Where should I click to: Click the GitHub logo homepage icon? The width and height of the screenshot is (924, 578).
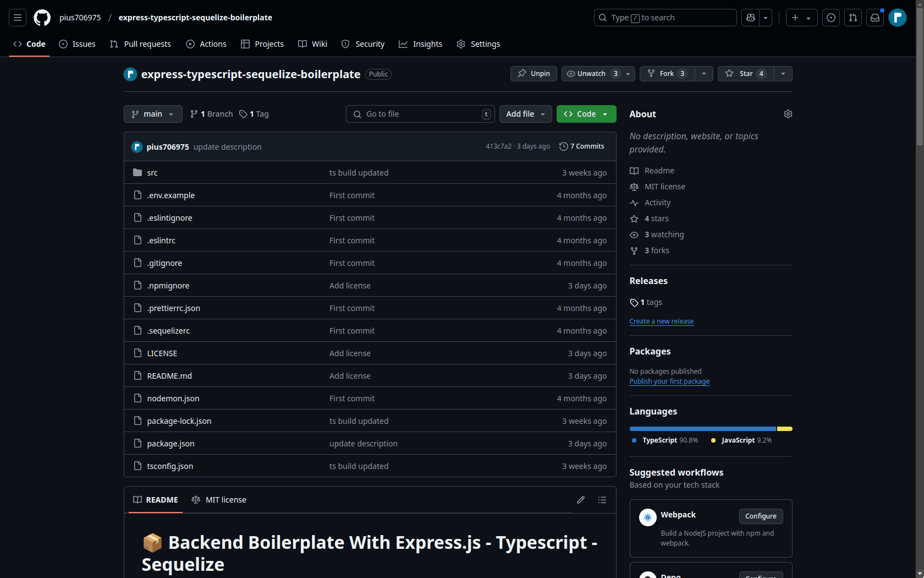pos(42,18)
